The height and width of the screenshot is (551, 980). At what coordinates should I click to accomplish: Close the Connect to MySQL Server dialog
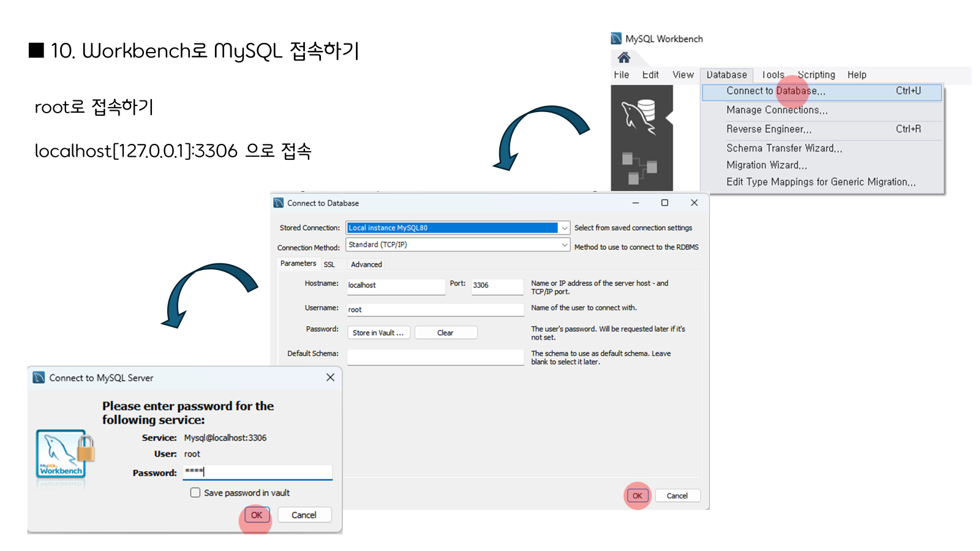tap(330, 377)
